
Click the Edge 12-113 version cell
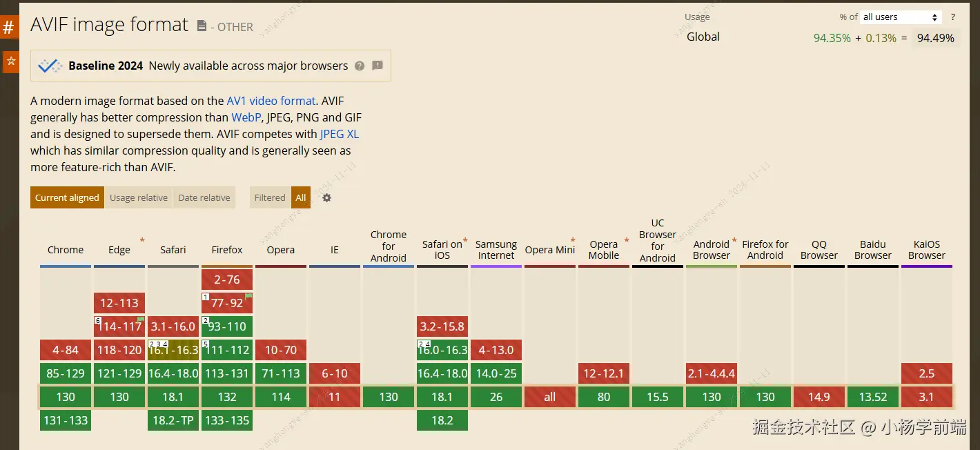click(x=119, y=303)
